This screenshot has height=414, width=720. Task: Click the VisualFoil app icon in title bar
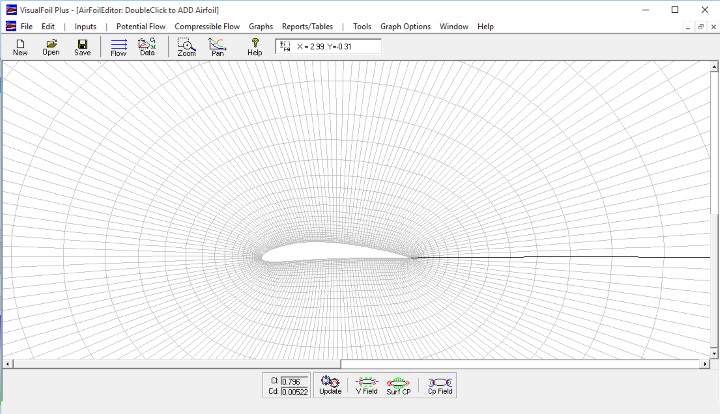tap(11, 10)
